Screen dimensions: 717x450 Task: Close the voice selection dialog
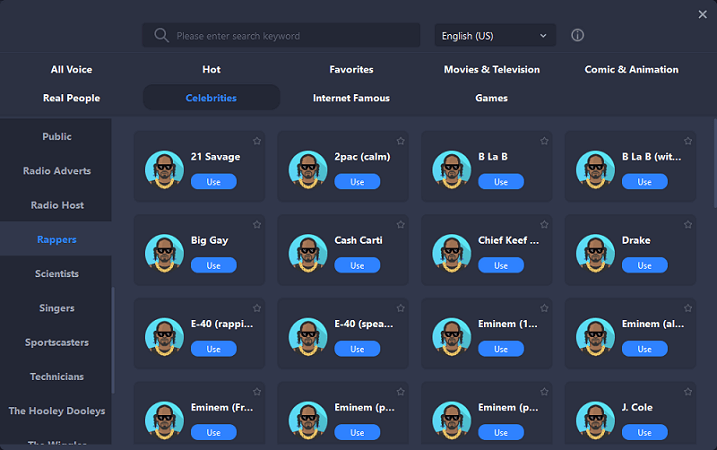pyautogui.click(x=702, y=15)
